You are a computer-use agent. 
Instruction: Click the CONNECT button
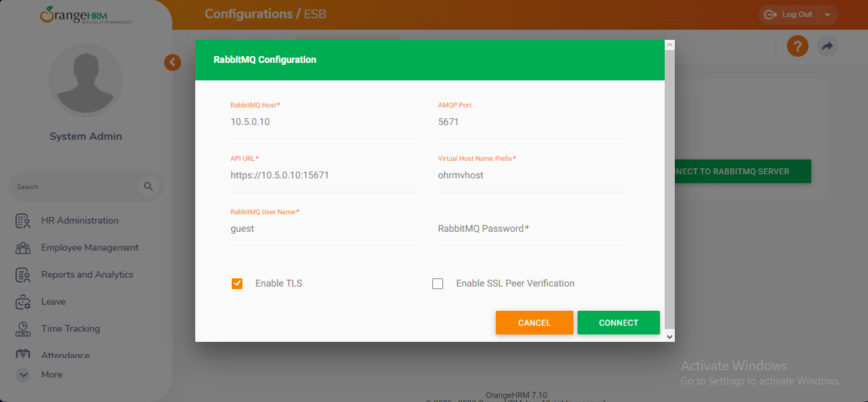click(x=619, y=323)
